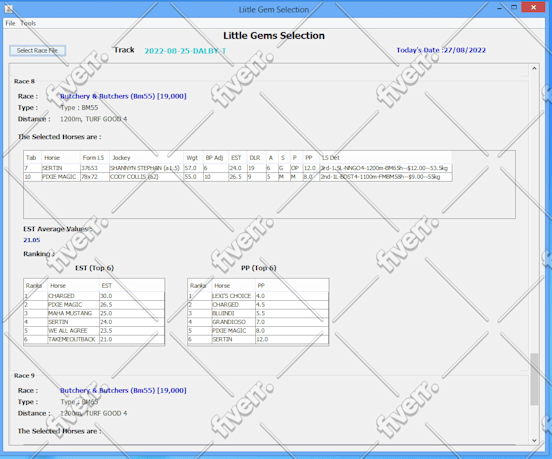The image size is (552, 459).
Task: Click the 57.0 weight cell
Action: [193, 168]
